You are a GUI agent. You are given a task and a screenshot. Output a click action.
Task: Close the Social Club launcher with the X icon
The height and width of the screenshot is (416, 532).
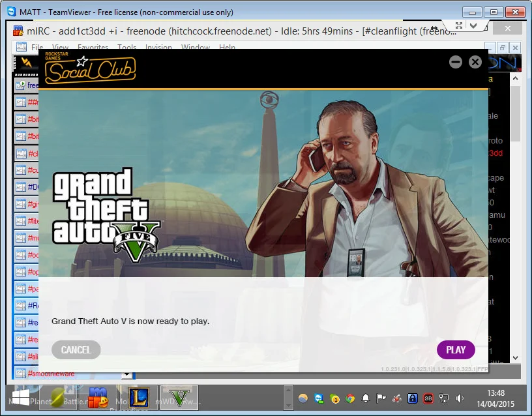[x=475, y=62]
